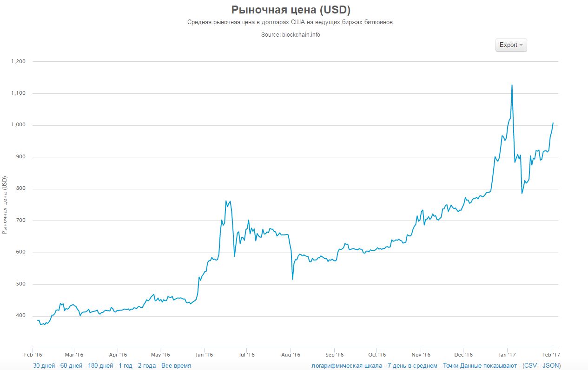Click the Jan '17 x-axis label

(x=506, y=355)
